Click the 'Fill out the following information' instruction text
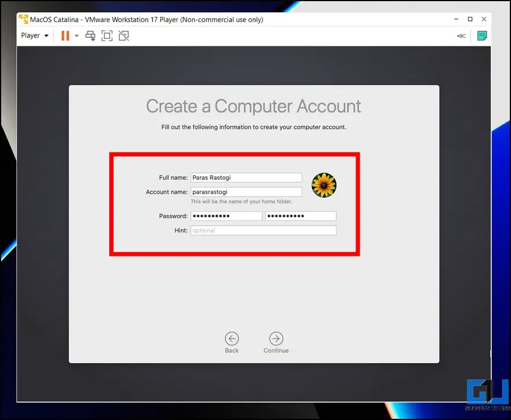Image resolution: width=511 pixels, height=420 pixels. pyautogui.click(x=254, y=127)
